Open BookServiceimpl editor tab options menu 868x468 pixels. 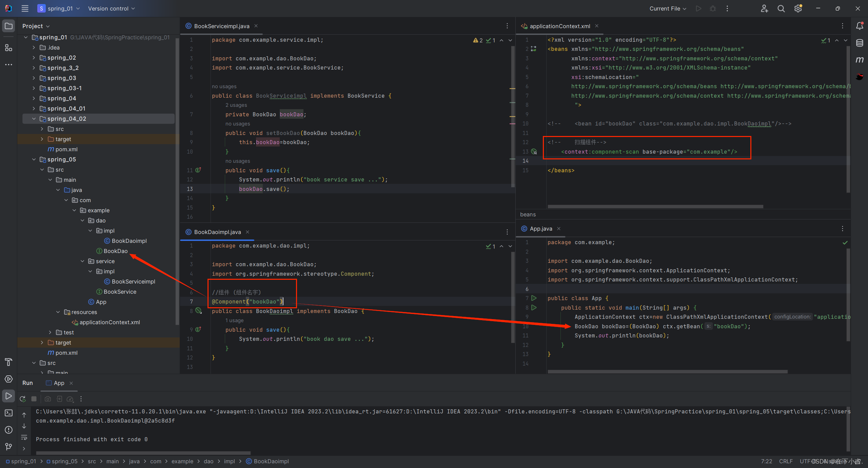tap(507, 26)
